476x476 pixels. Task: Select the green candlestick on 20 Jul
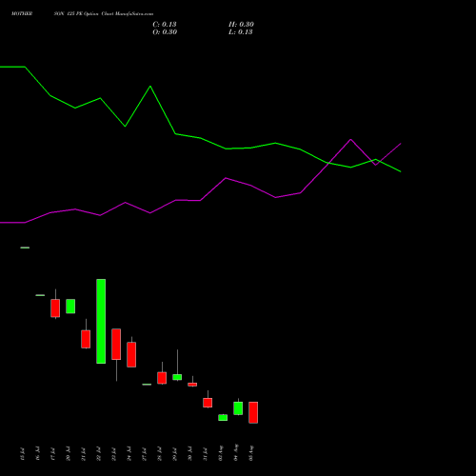click(70, 307)
